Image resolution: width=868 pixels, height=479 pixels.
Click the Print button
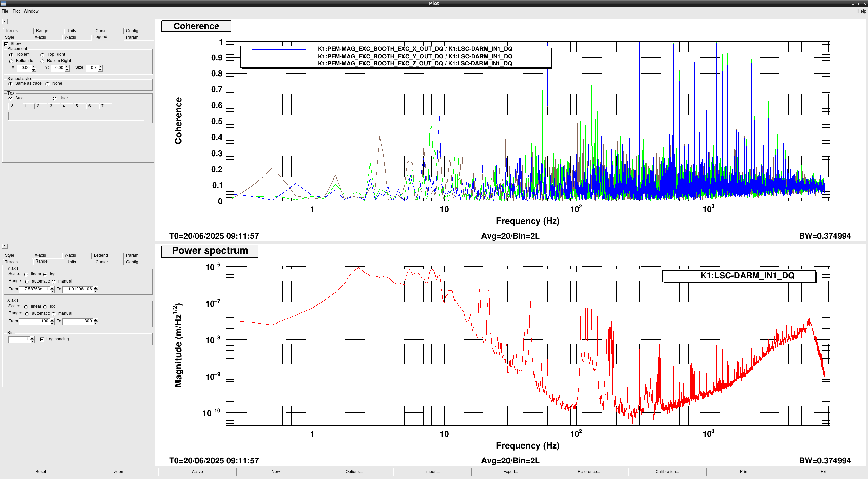click(x=746, y=472)
